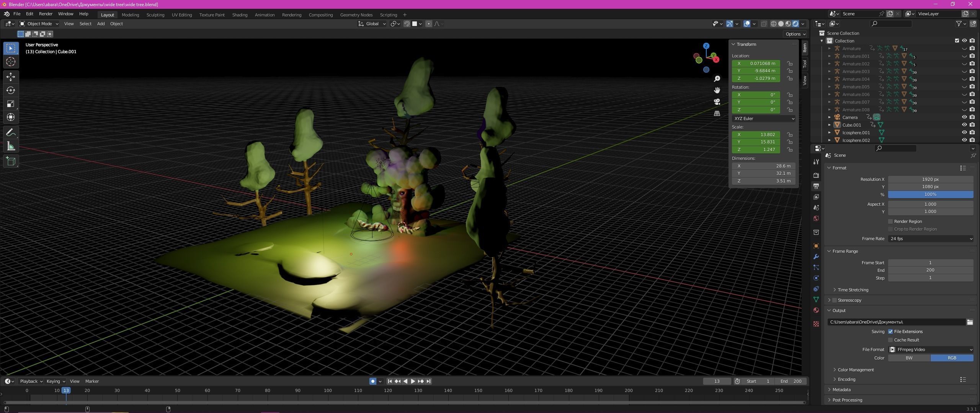The image size is (980, 413).
Task: Click the timeline Marker menu
Action: tap(92, 381)
